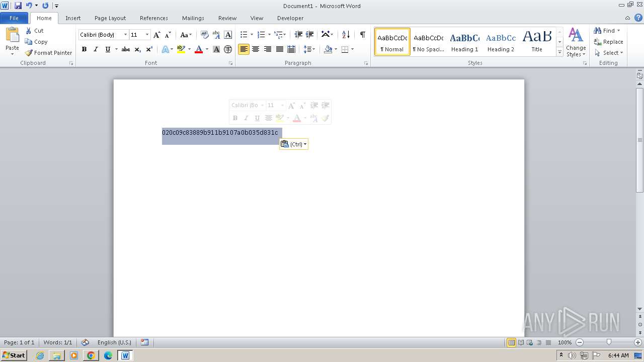Switch to the Insert tab
The image size is (644, 362).
(73, 18)
